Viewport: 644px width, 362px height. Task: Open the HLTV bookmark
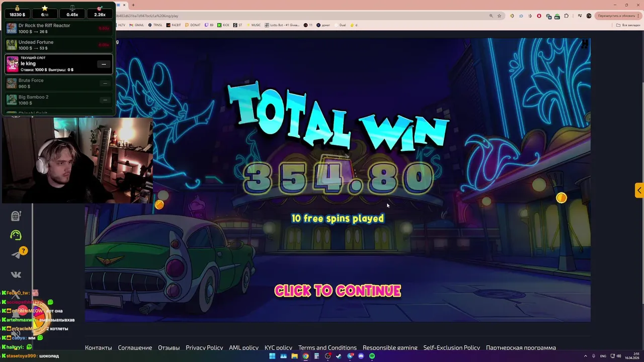pyautogui.click(x=121, y=25)
